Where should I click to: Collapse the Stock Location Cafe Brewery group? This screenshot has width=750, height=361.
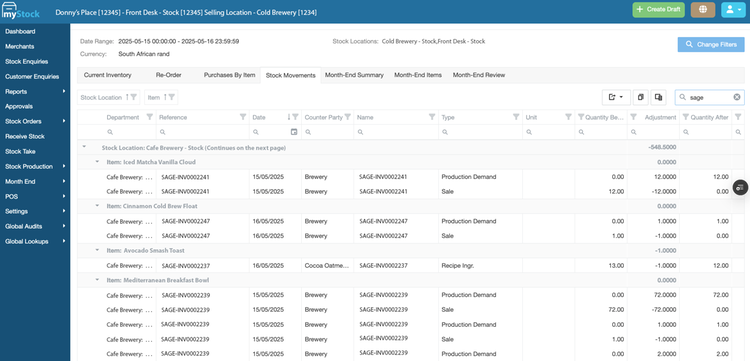pos(84,147)
